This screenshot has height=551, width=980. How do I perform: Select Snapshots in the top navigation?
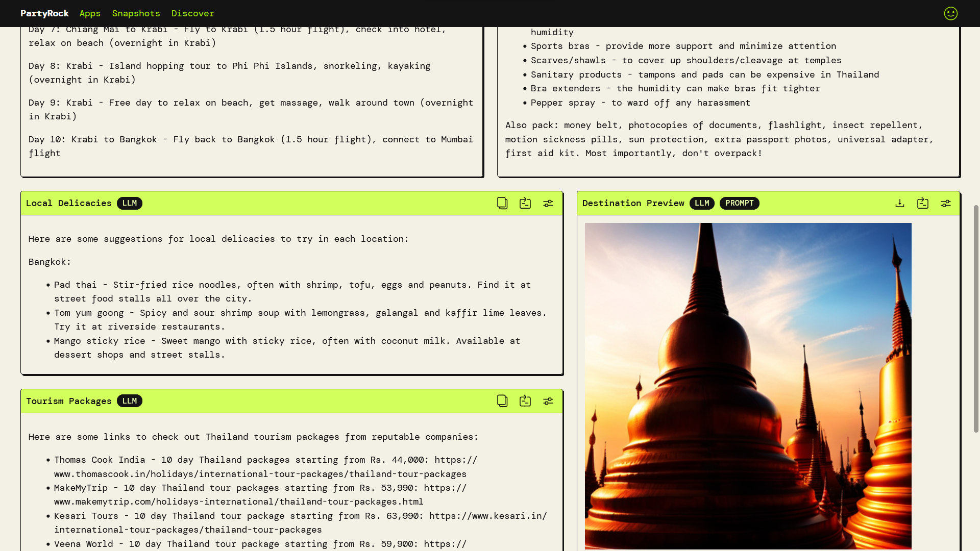tap(136, 13)
